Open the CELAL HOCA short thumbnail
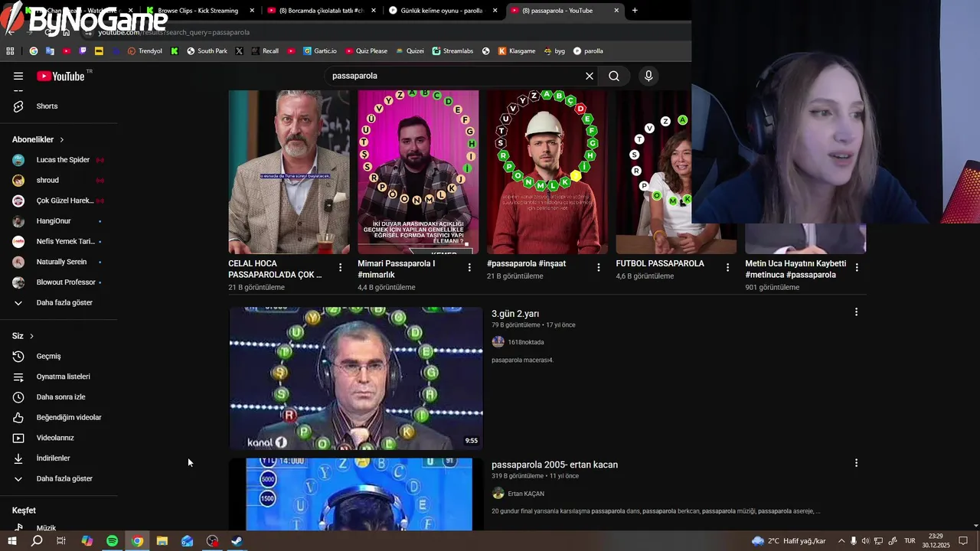 289,172
